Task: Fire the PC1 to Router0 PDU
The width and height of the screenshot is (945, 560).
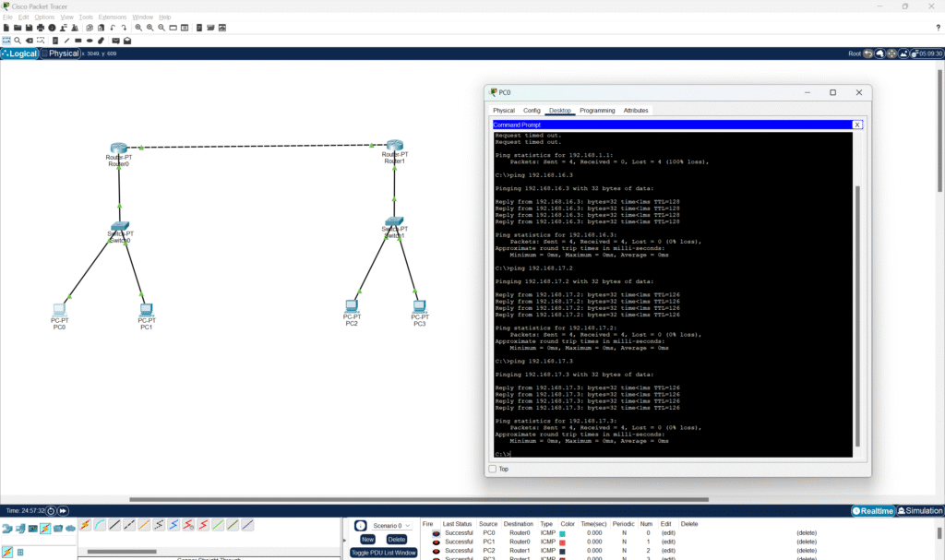Action: tap(437, 542)
